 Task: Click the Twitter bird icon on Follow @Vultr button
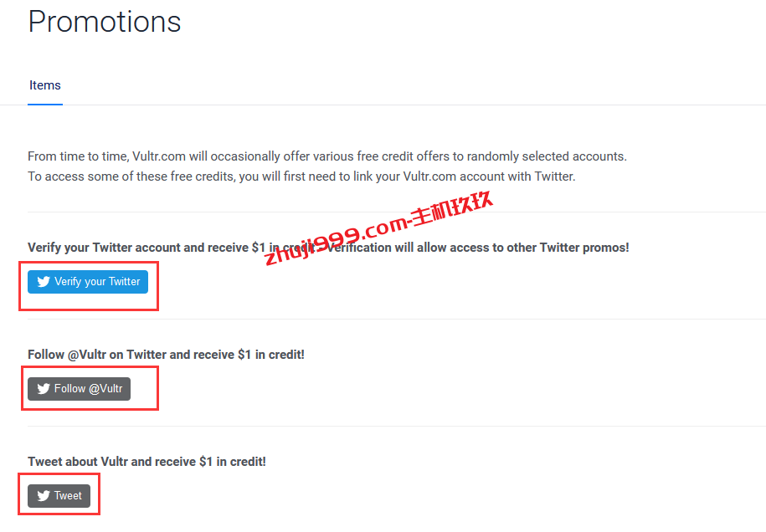coord(44,388)
